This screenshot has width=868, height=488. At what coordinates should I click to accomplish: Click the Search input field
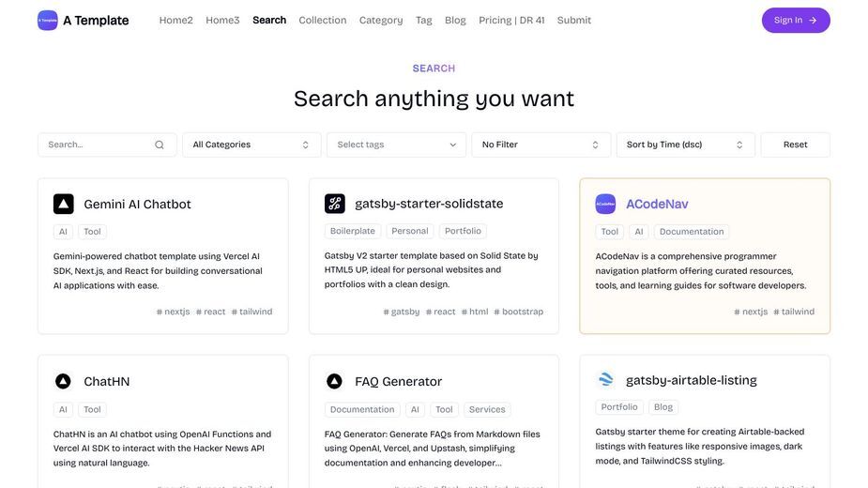pyautogui.click(x=107, y=145)
